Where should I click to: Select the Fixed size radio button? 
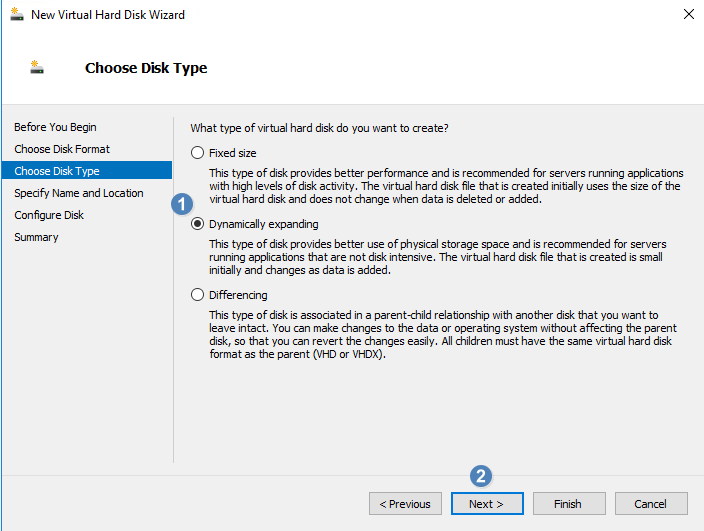[198, 153]
